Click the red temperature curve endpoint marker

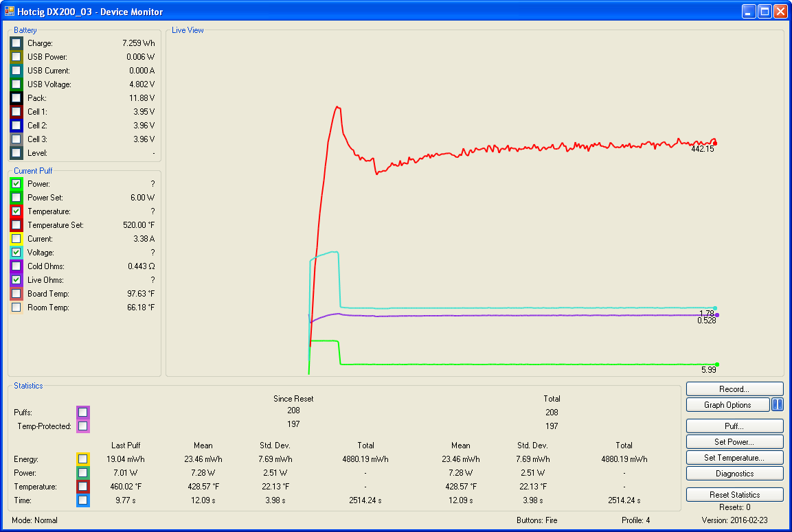click(x=714, y=143)
